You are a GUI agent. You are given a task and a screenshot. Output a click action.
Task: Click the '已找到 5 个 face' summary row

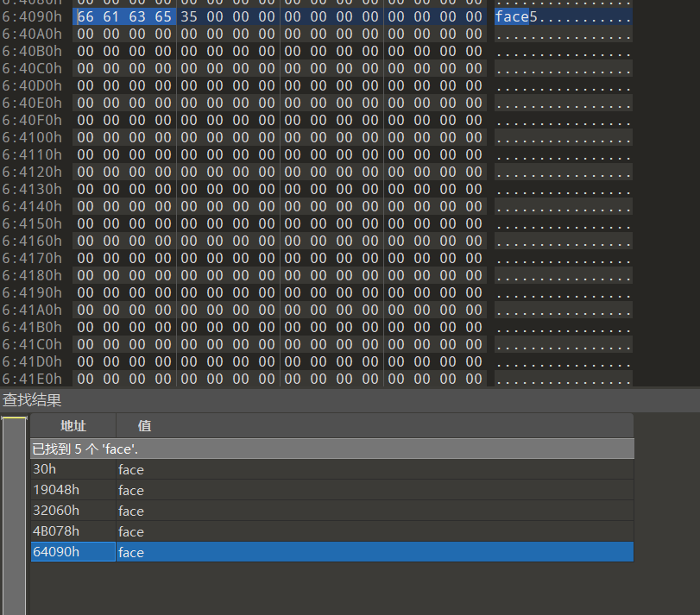(x=332, y=449)
